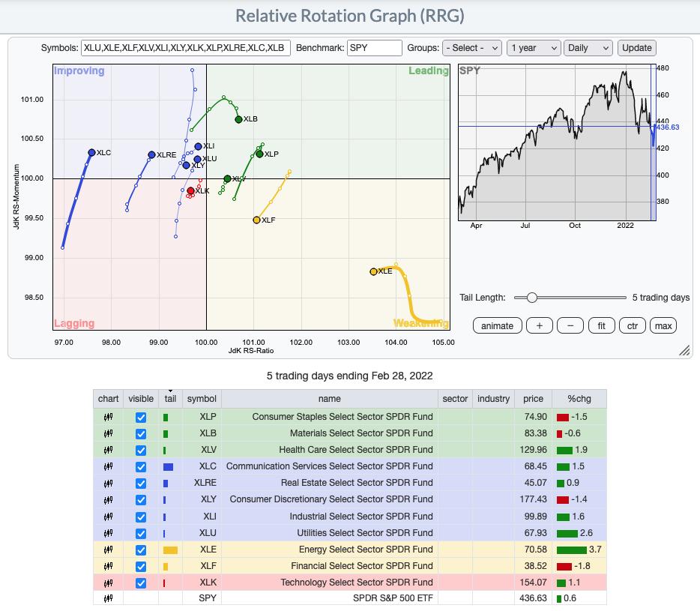
Task: Click the ctr center button
Action: pos(632,326)
